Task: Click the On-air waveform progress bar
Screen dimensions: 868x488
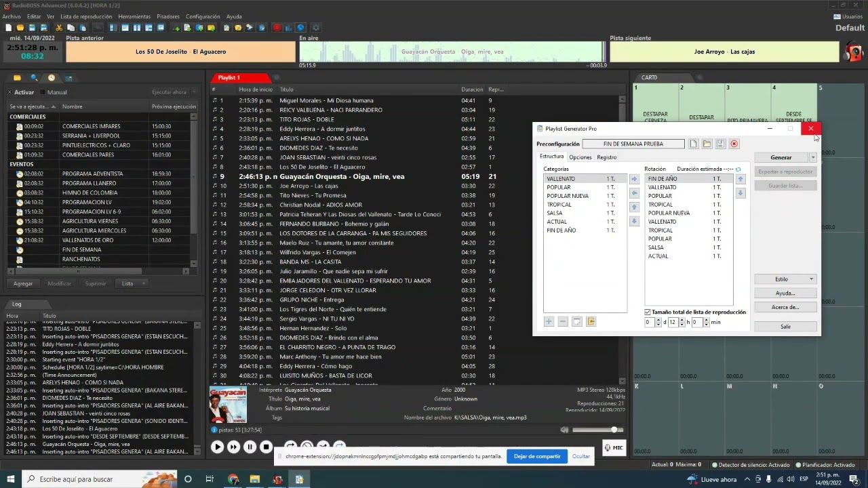Action: click(452, 52)
